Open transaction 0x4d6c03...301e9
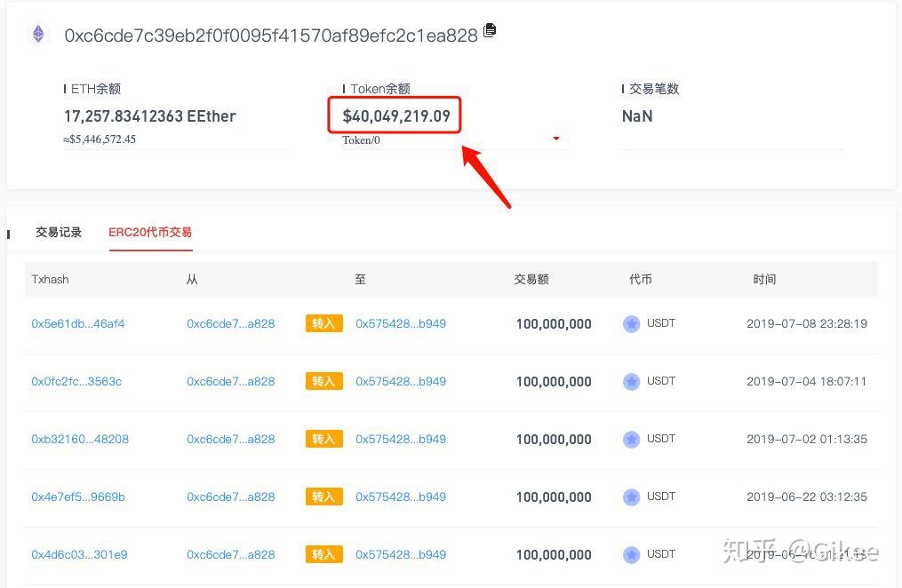Image resolution: width=902 pixels, height=588 pixels. (80, 554)
